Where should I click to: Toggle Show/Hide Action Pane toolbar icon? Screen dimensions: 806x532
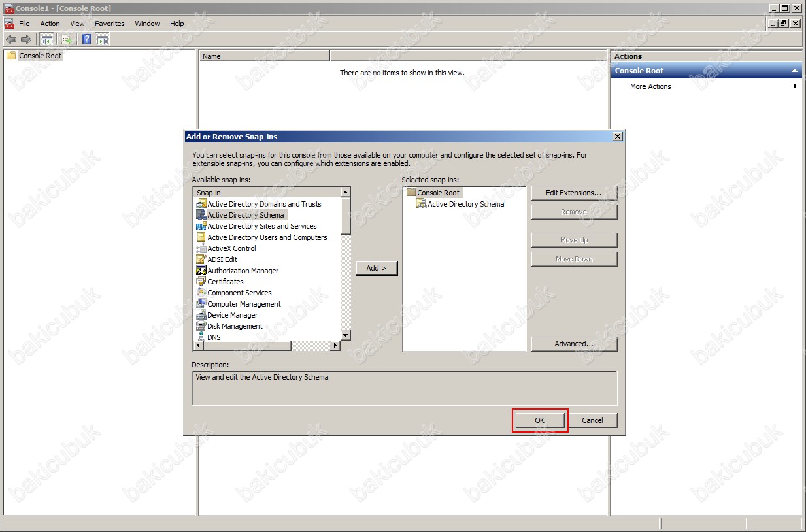point(102,40)
